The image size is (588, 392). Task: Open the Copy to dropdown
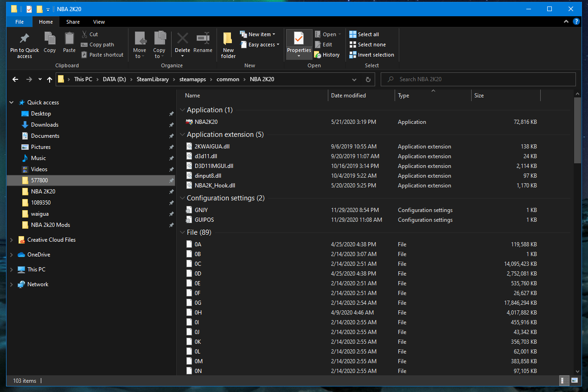(x=159, y=45)
